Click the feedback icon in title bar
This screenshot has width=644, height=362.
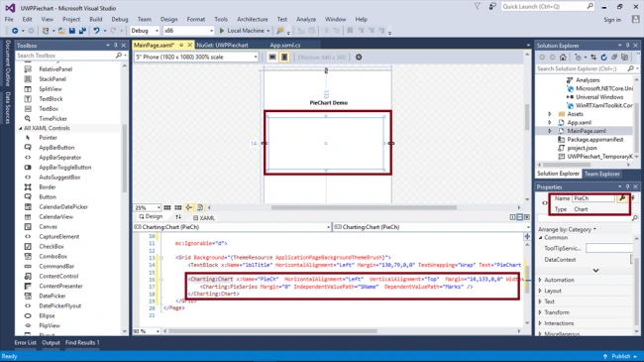[492, 7]
